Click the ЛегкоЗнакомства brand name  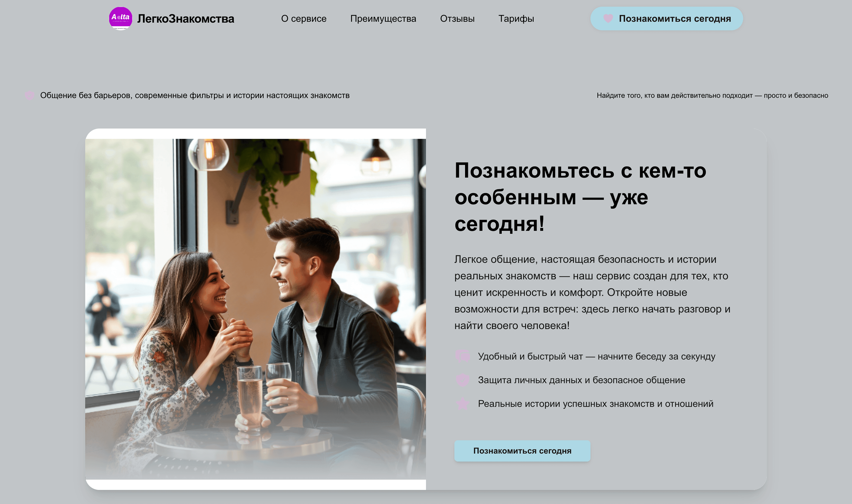coord(185,19)
